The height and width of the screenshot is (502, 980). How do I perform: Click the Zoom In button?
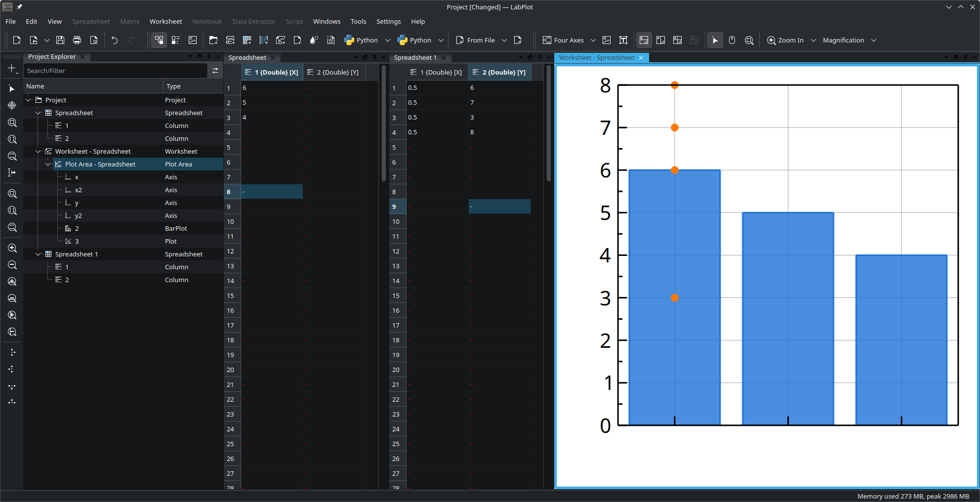point(785,41)
